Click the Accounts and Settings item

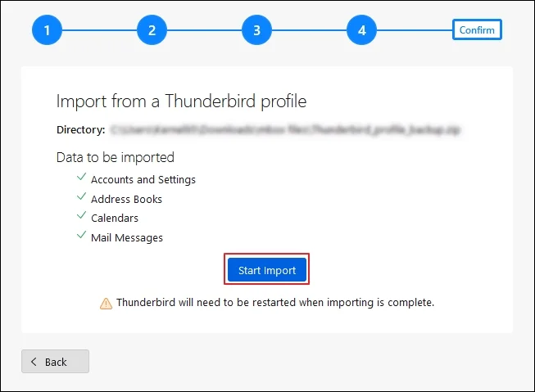click(x=143, y=180)
